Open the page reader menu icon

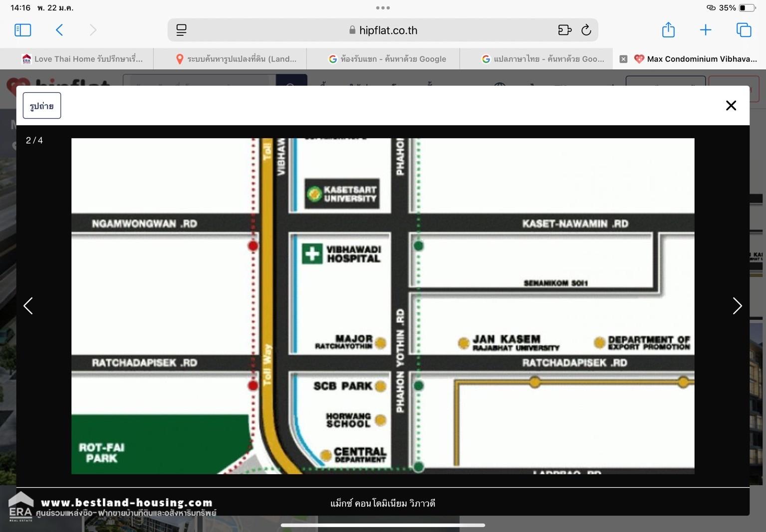click(x=181, y=30)
